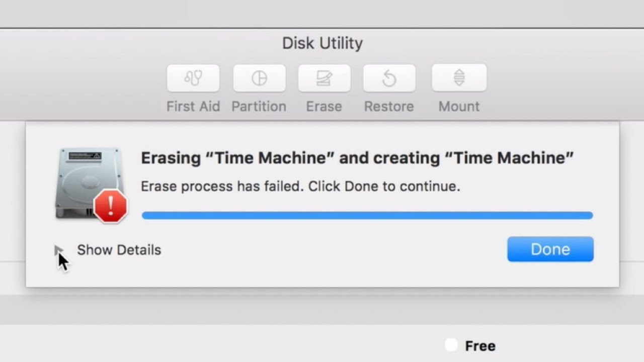The height and width of the screenshot is (362, 644).
Task: Click the Free storage legend label
Action: [x=480, y=346]
